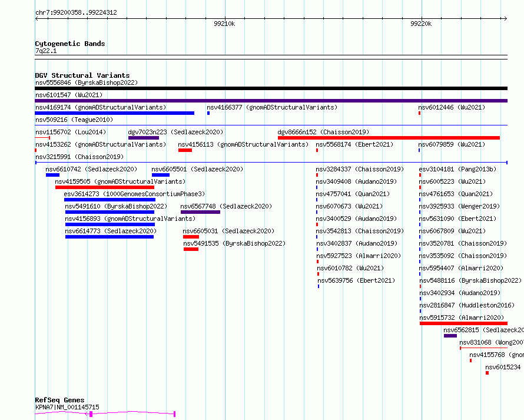
Task: Select the esv3614273 1000Genomes blue bar
Action: click(x=110, y=200)
